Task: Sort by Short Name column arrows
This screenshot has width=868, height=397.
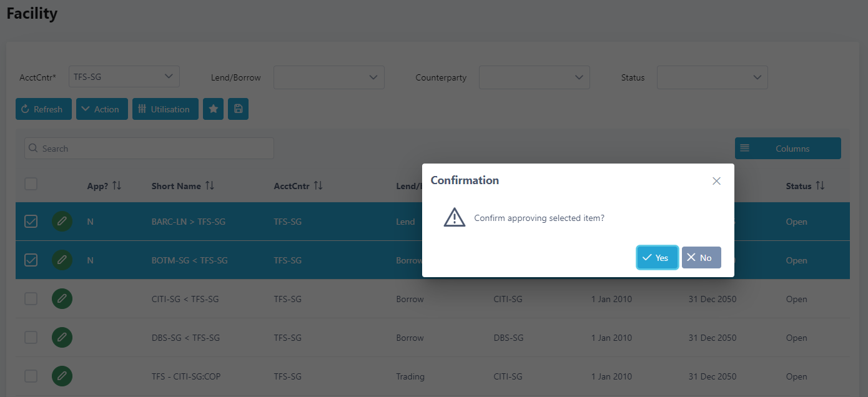Action: (x=210, y=186)
